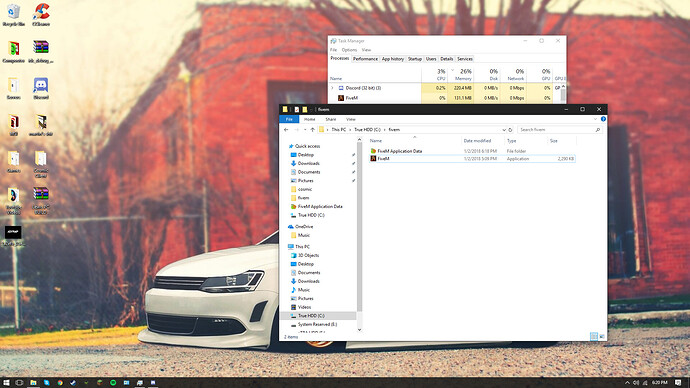Viewport: 690px width, 388px height.
Task: Open Explorer help question mark icon
Action: tap(603, 119)
